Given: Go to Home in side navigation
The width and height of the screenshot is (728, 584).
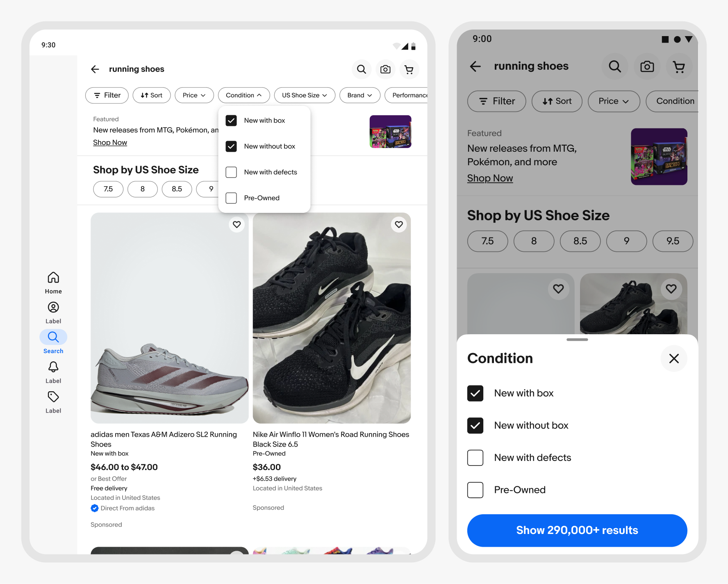Looking at the screenshot, I should (53, 283).
